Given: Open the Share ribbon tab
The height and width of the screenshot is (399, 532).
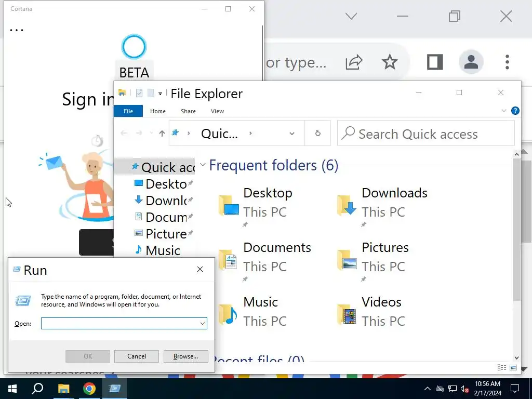Looking at the screenshot, I should 188,111.
